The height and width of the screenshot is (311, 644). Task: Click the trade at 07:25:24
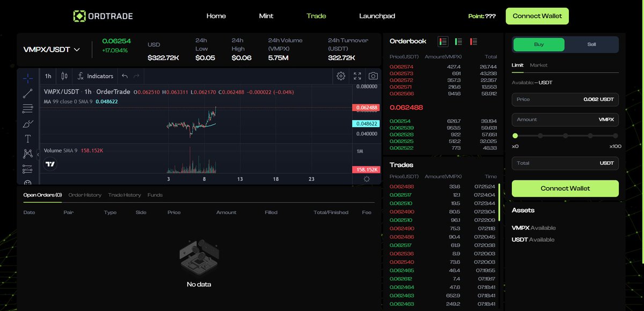point(443,186)
